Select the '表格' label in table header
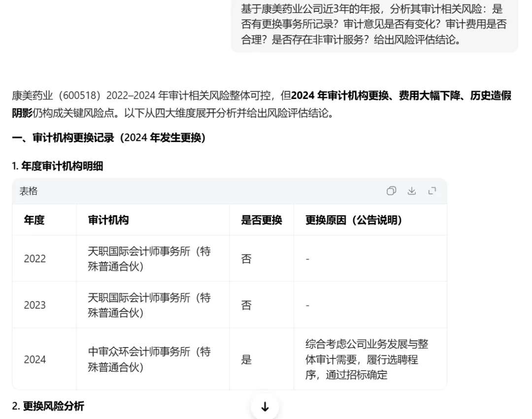 coord(29,191)
